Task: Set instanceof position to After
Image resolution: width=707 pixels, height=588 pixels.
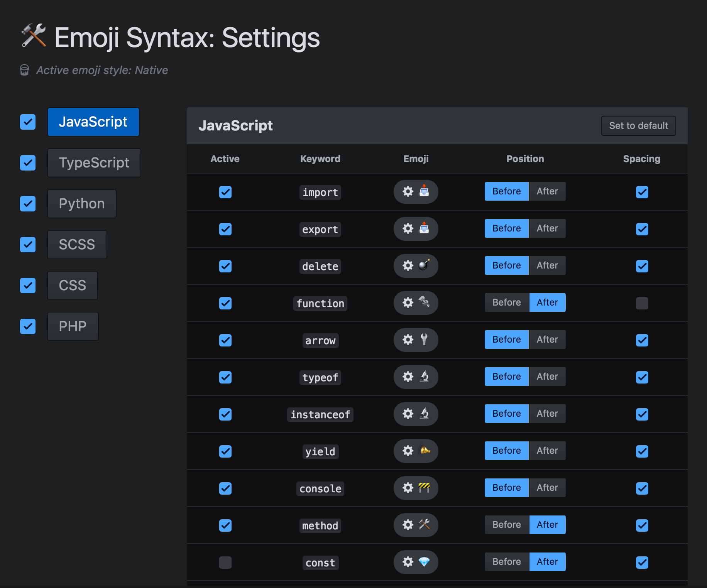Action: click(547, 414)
